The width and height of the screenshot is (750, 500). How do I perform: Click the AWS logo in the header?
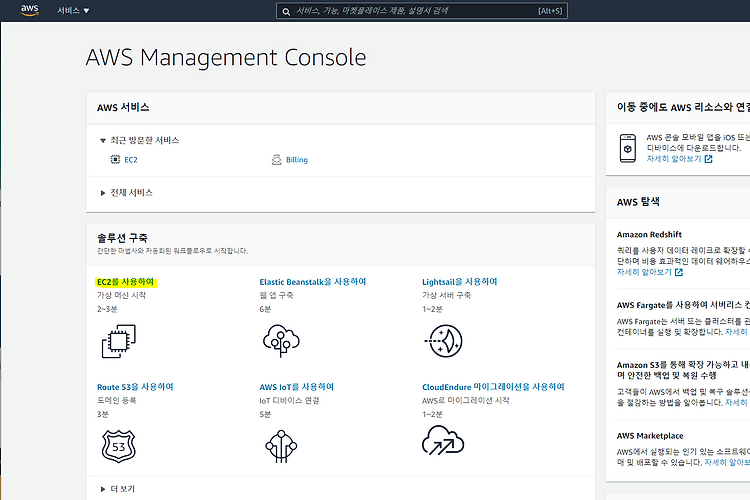point(30,10)
